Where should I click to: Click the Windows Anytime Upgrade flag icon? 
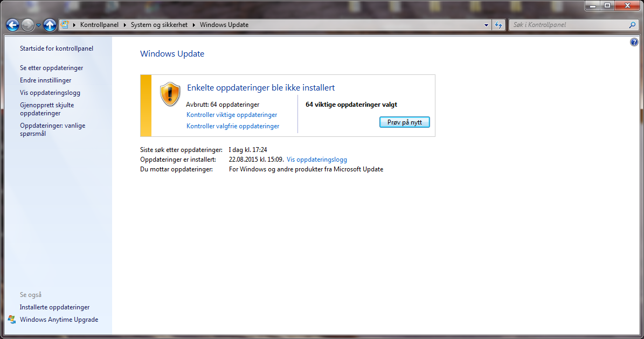click(x=11, y=319)
